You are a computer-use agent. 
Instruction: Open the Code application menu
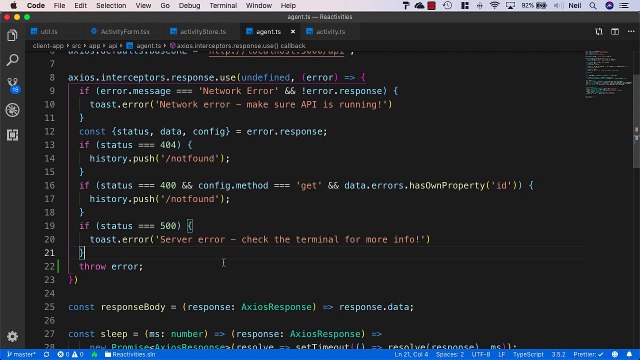tap(36, 5)
